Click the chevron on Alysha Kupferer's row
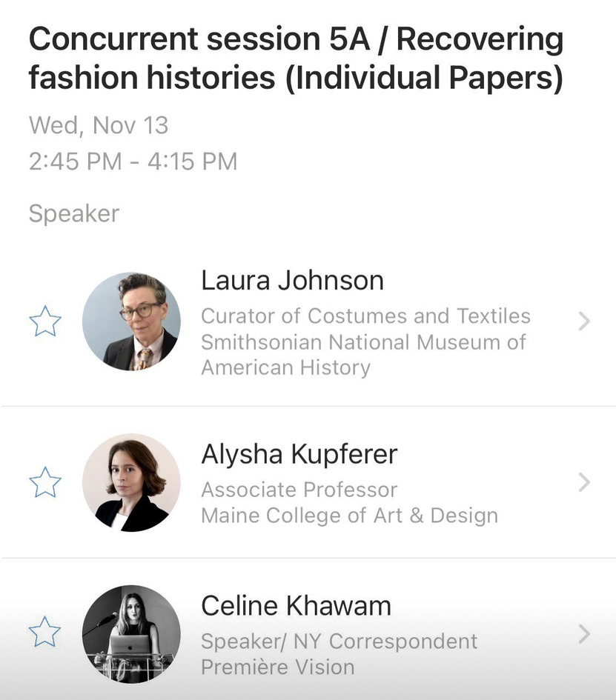The width and height of the screenshot is (616, 700). pyautogui.click(x=584, y=482)
